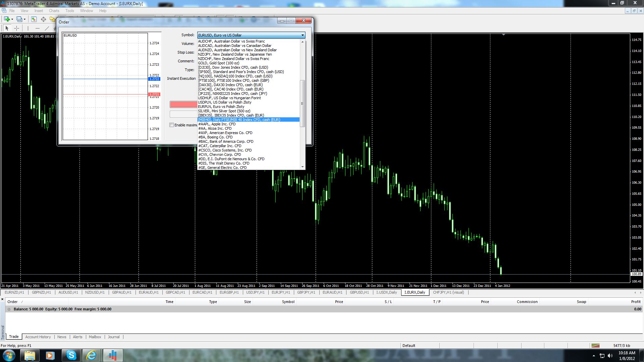
Task: Open Skype from the taskbar
Action: tap(71, 355)
